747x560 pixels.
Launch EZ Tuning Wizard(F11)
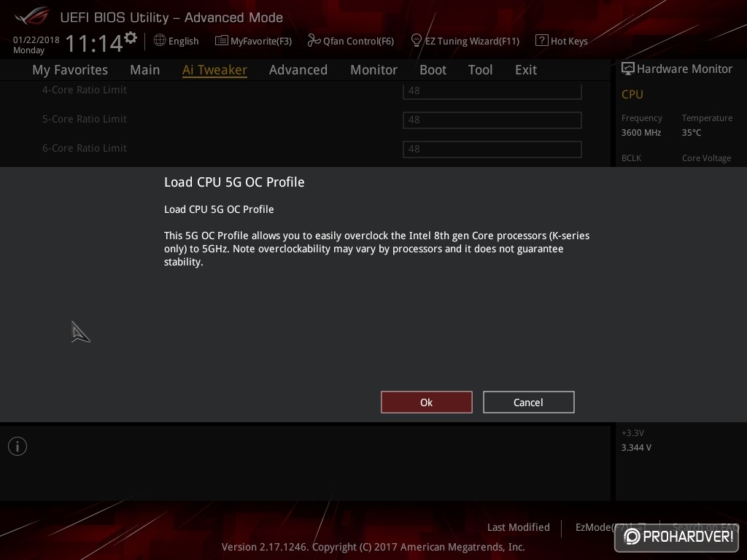coord(472,41)
